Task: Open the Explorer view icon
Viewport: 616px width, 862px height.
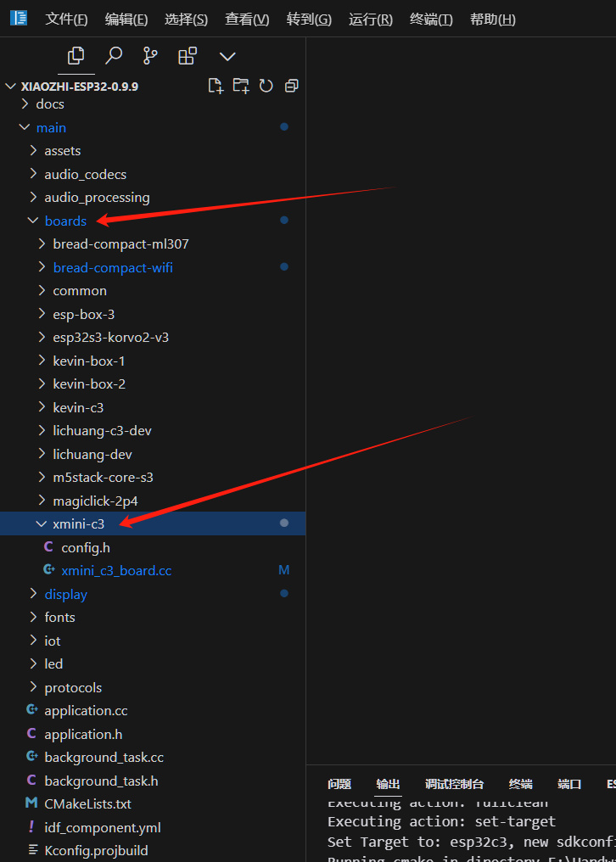Action: click(76, 56)
